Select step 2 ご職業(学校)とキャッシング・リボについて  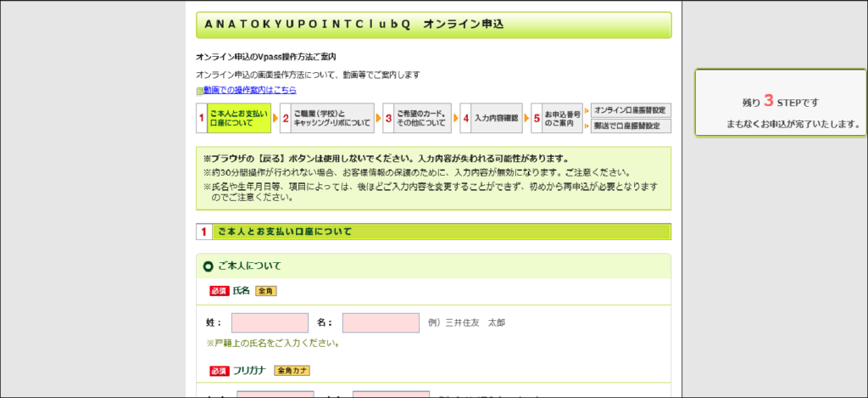click(326, 118)
